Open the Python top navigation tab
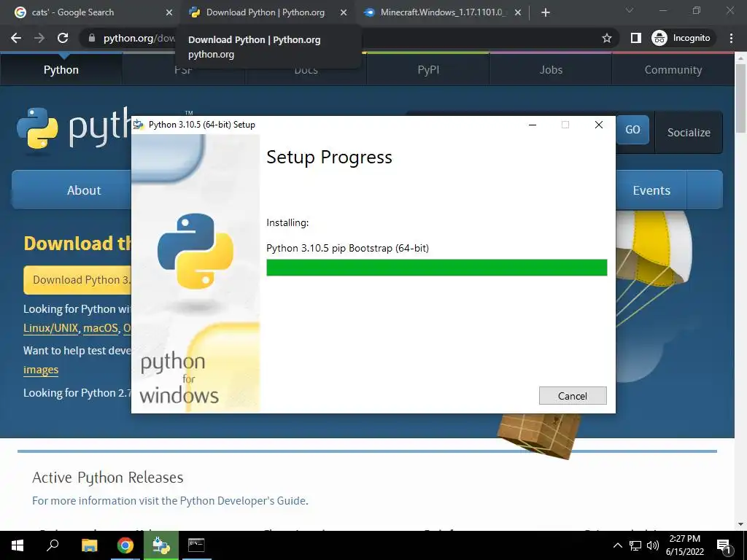Screen dimensions: 747x560 61,69
